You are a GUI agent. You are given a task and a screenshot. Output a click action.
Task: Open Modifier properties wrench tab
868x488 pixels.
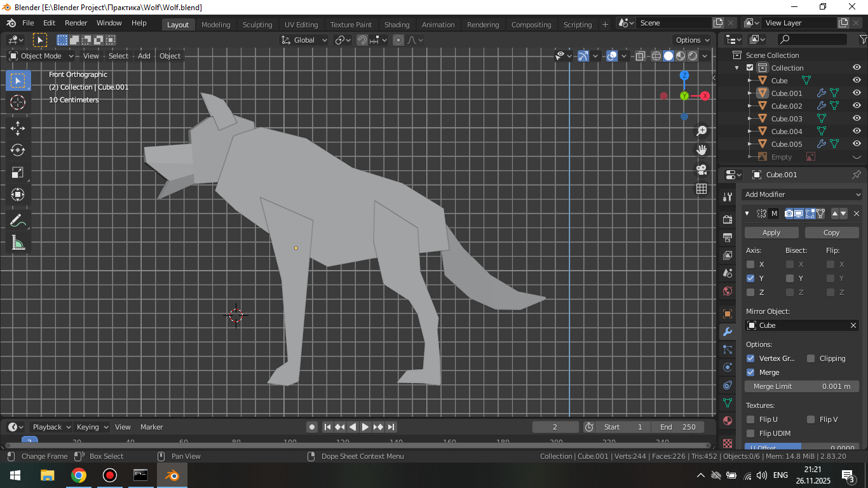tap(728, 332)
